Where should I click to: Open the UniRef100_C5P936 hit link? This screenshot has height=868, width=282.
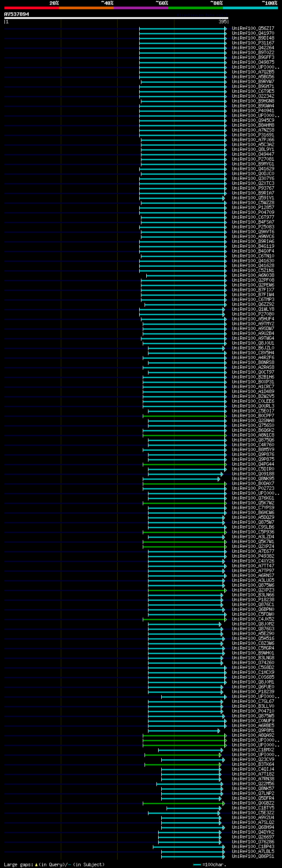[253, 532]
